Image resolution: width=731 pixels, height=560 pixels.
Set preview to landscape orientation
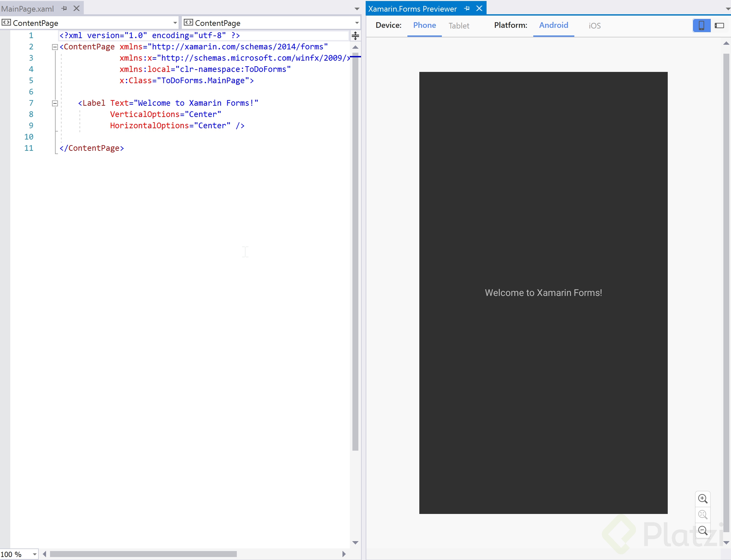[x=720, y=26]
